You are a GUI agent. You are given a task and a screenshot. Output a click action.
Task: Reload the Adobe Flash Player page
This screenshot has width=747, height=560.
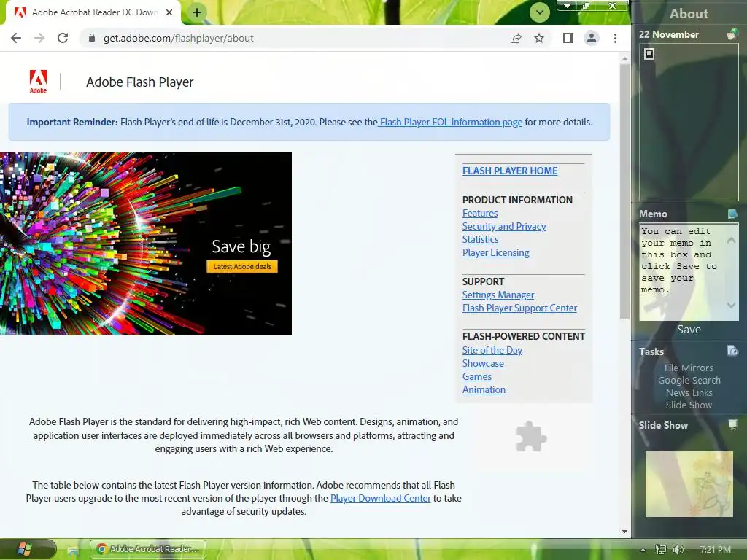pyautogui.click(x=63, y=38)
